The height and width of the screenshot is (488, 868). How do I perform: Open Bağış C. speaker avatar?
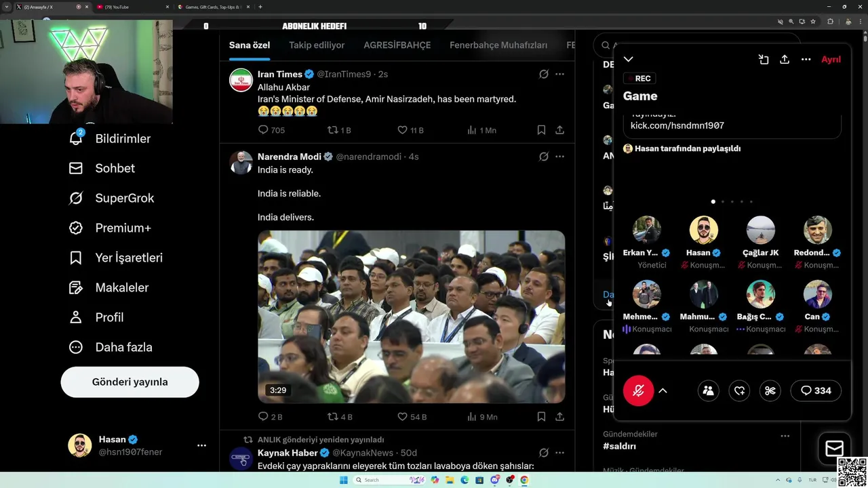point(761,294)
